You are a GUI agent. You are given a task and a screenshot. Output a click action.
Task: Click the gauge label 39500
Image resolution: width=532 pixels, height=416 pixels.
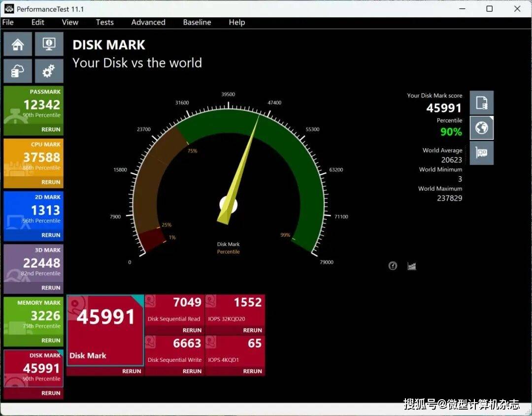click(x=228, y=94)
